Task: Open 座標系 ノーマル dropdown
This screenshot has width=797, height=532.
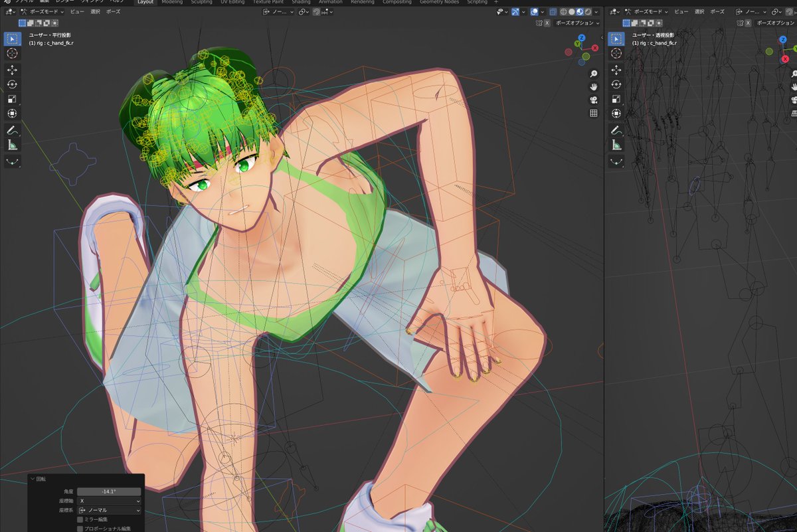Action: [109, 510]
